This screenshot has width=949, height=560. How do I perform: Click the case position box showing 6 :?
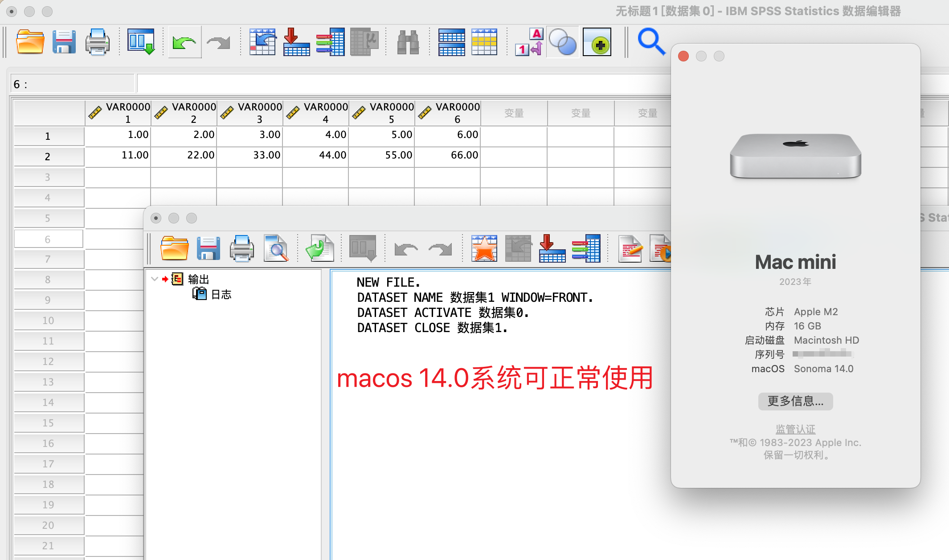click(72, 84)
